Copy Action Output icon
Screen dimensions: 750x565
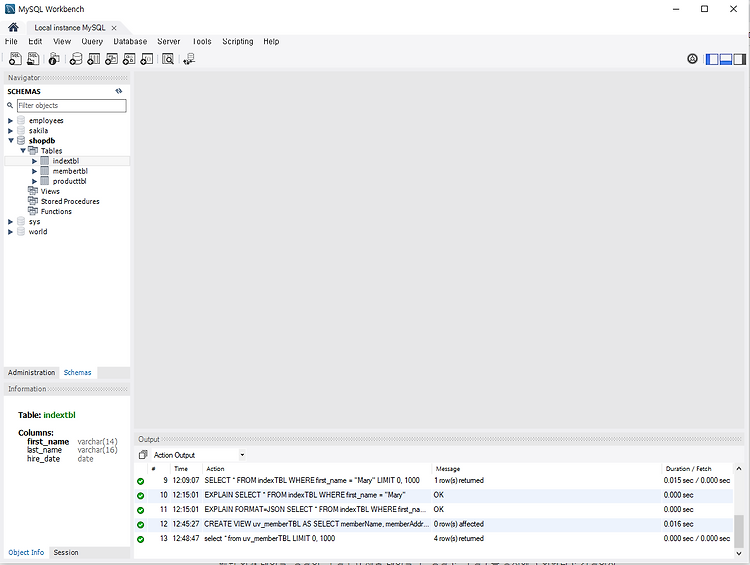[143, 454]
